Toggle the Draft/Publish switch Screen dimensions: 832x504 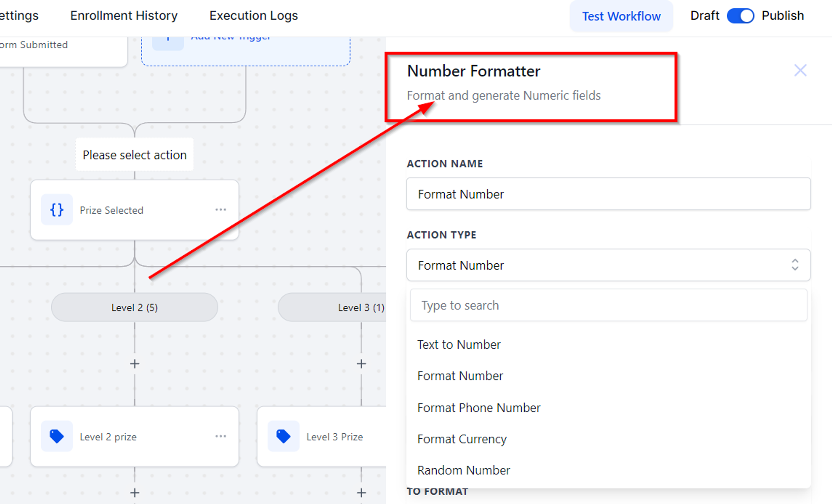coord(740,16)
